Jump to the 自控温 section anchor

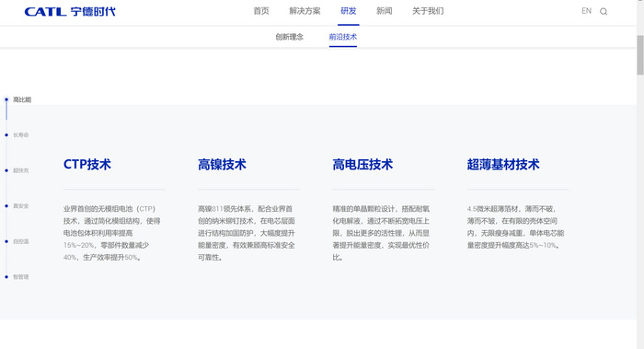click(20, 241)
